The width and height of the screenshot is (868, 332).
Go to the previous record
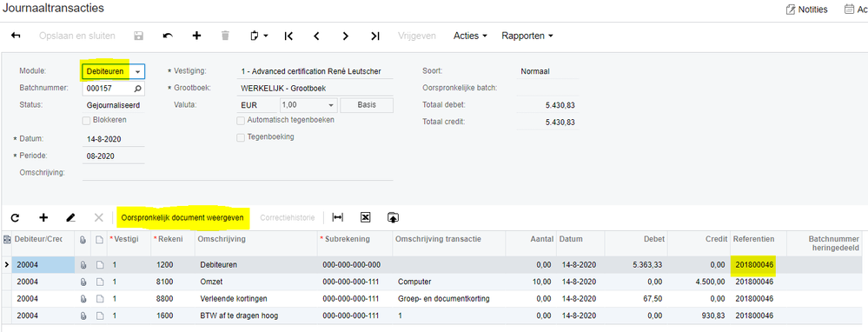pyautogui.click(x=316, y=36)
